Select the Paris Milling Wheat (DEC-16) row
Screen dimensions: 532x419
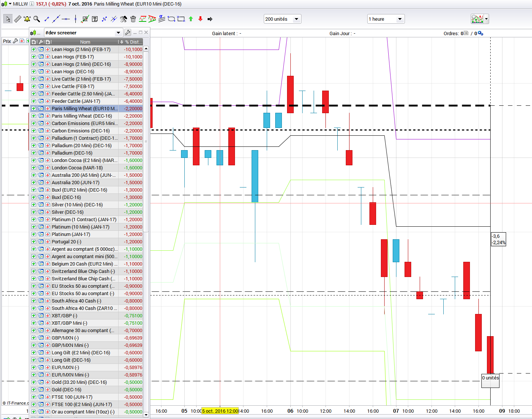coord(86,116)
